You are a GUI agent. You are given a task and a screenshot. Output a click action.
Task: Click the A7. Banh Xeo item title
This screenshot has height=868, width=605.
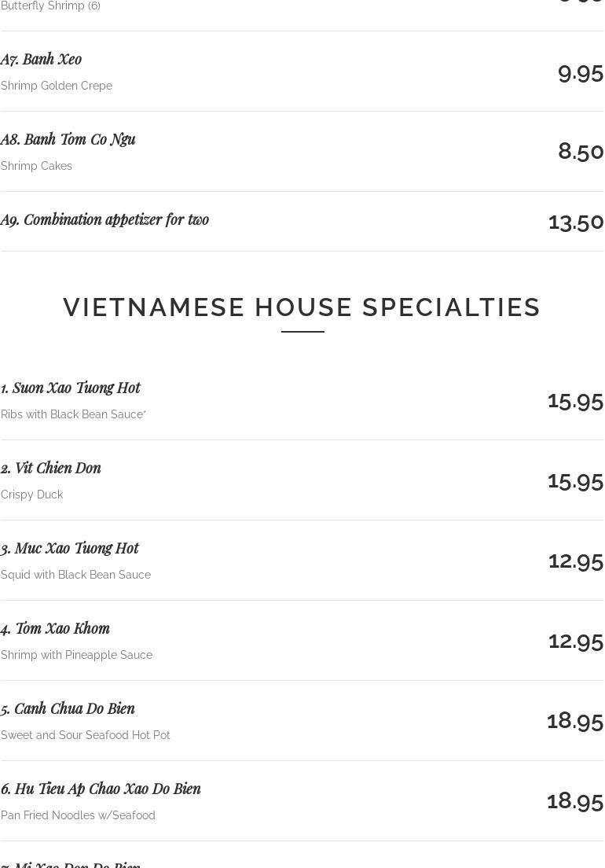pos(41,59)
